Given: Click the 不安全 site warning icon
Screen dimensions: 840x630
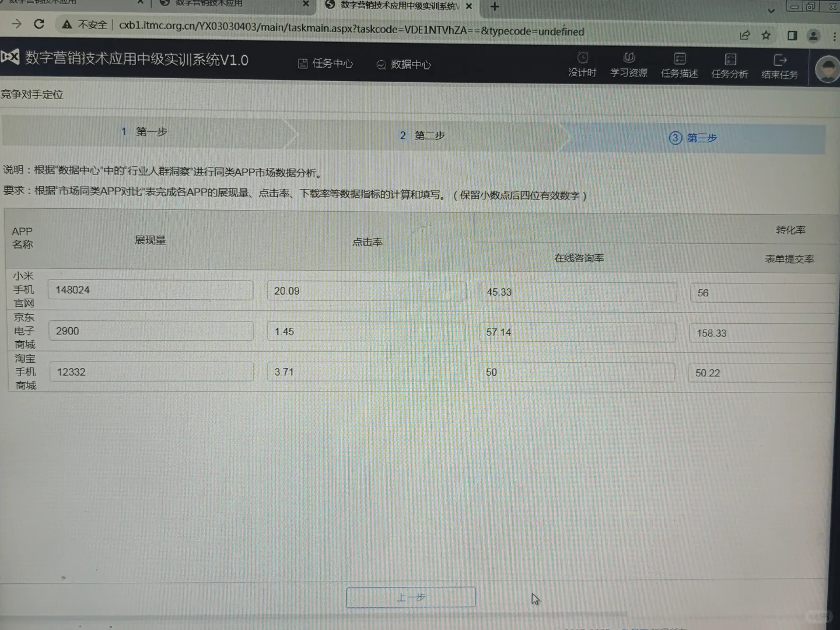Looking at the screenshot, I should pyautogui.click(x=67, y=24).
